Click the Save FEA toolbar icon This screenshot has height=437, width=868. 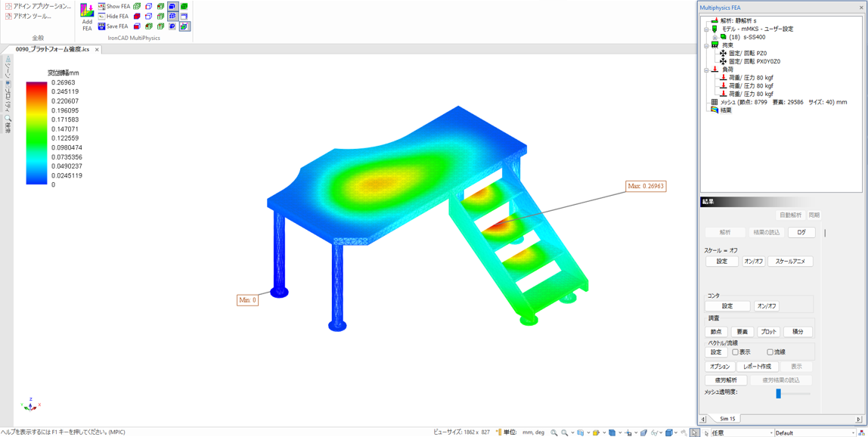[102, 26]
